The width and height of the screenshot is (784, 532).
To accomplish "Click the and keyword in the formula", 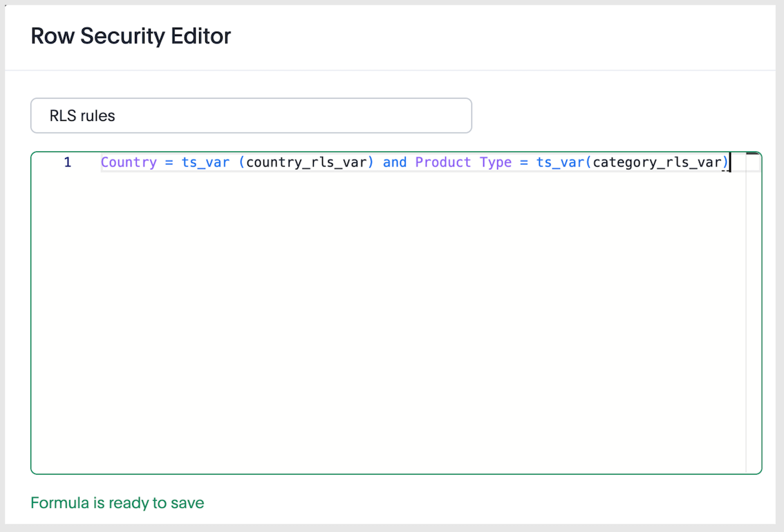I will [x=394, y=162].
